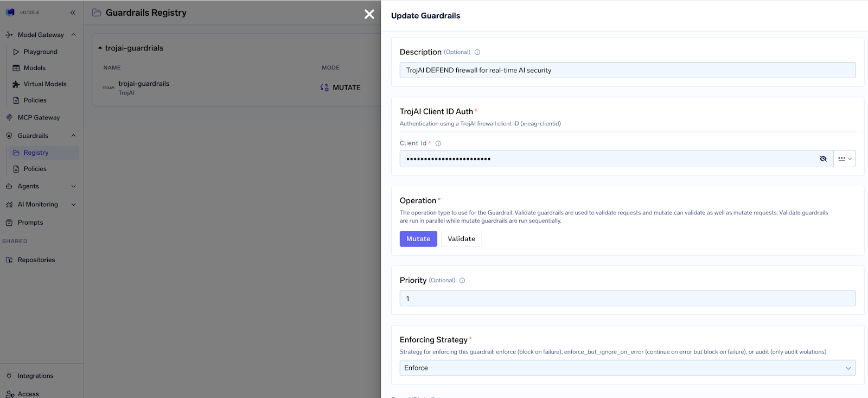
Task: Click the Model Gateway icon
Action: (x=9, y=35)
